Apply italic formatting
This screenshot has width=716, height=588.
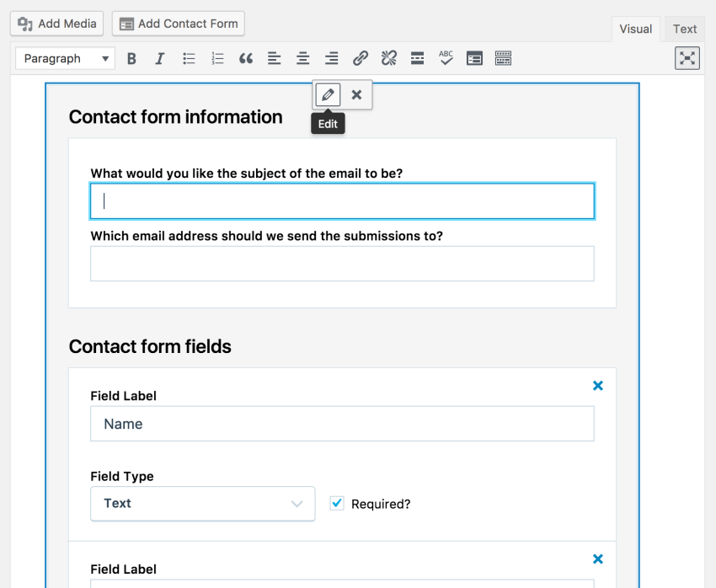click(x=160, y=58)
